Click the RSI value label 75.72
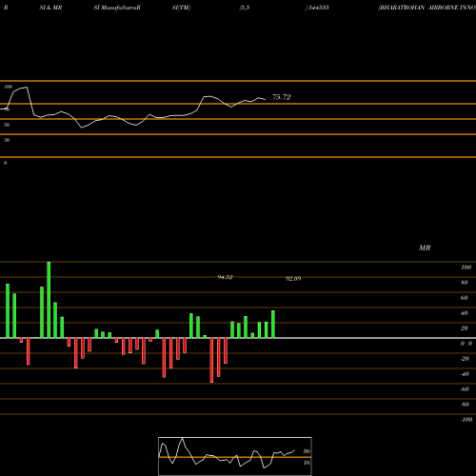 coord(282,97)
